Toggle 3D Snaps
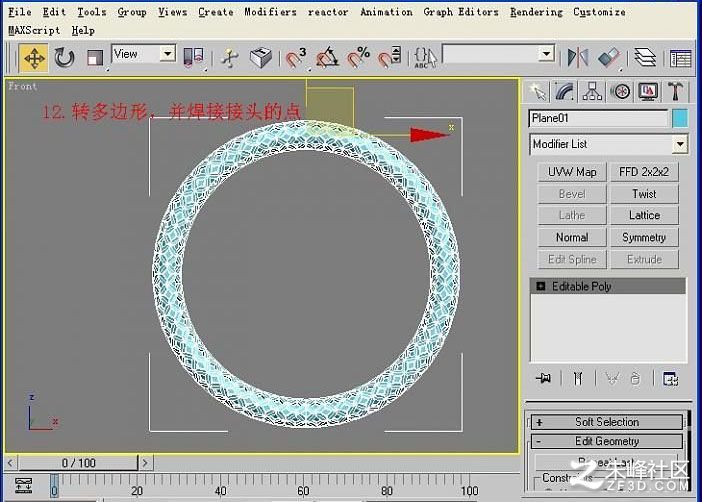702x502 pixels. [x=295, y=58]
